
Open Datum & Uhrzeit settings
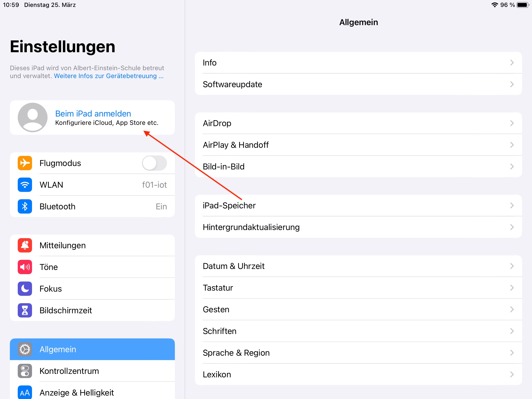point(233,266)
